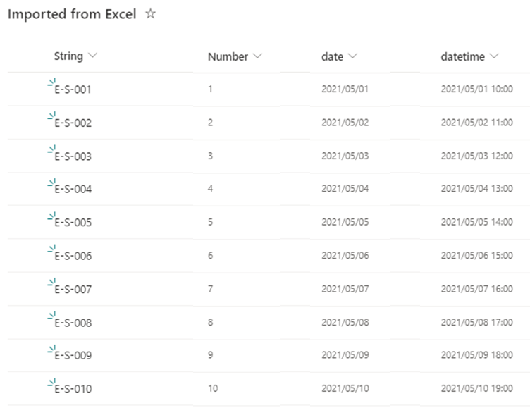Expand the datetime column header menu
This screenshot has width=530, height=420.
(x=493, y=56)
